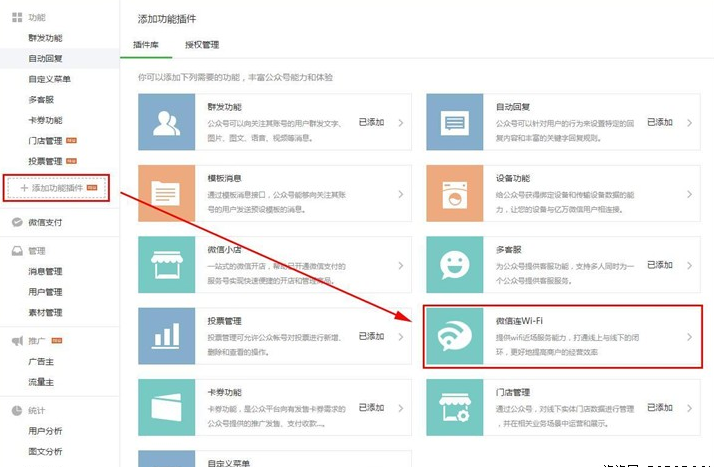Open 素材管理 in the sidebar

tap(46, 312)
